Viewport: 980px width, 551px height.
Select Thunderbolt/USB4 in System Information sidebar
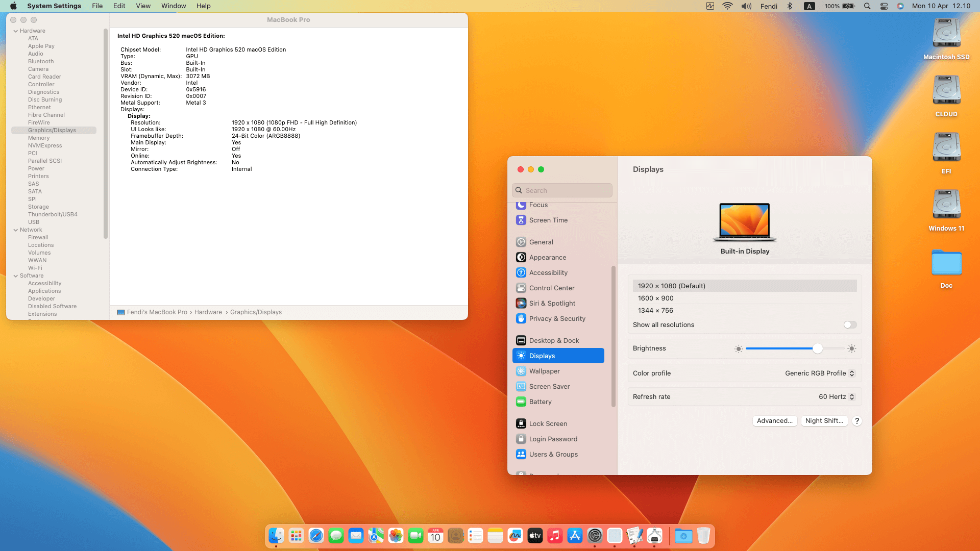54,215
